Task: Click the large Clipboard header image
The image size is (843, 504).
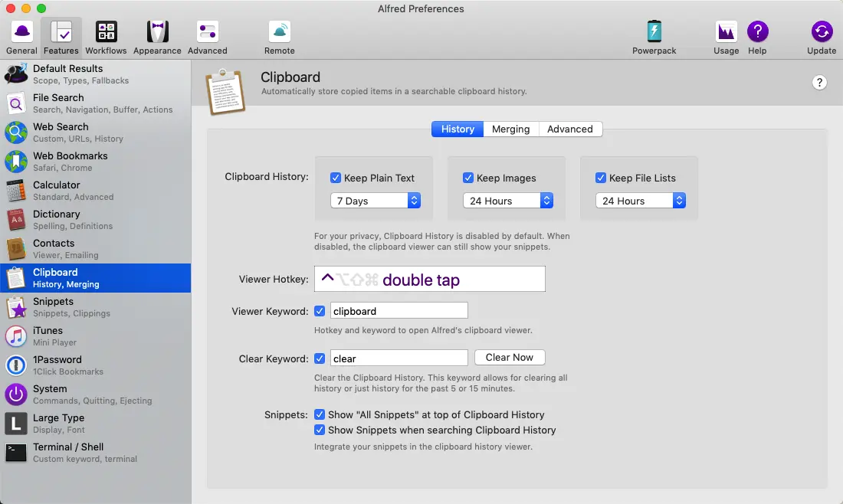Action: [x=225, y=91]
